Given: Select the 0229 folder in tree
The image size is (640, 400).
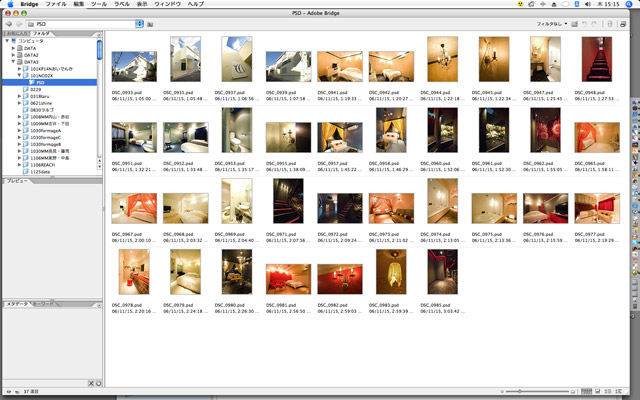Looking at the screenshot, I should (x=32, y=89).
